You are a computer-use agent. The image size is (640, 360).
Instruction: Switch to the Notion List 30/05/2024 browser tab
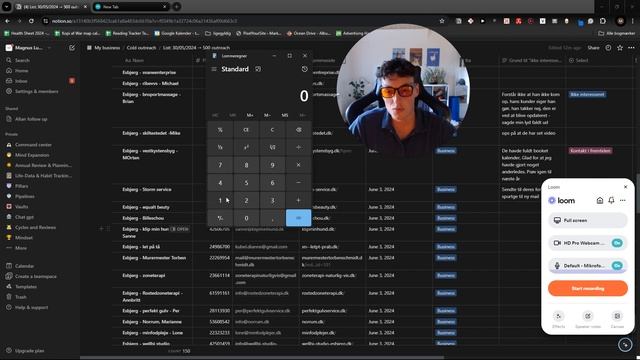click(x=51, y=7)
